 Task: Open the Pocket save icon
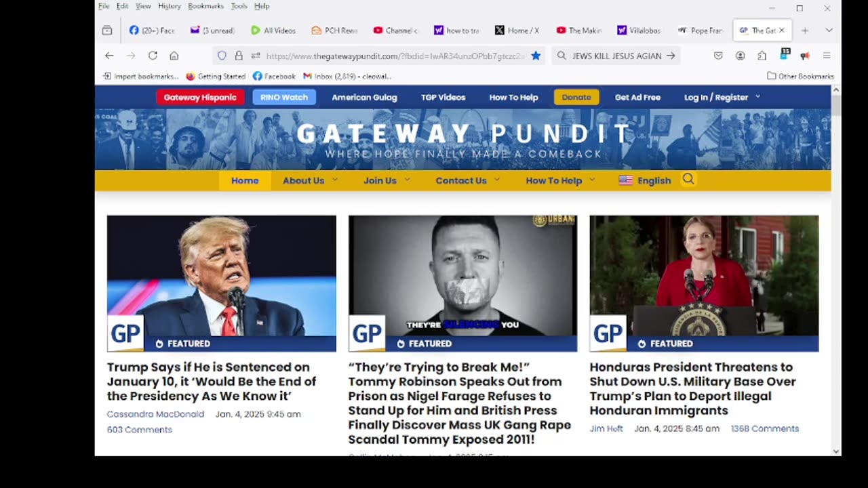click(718, 56)
